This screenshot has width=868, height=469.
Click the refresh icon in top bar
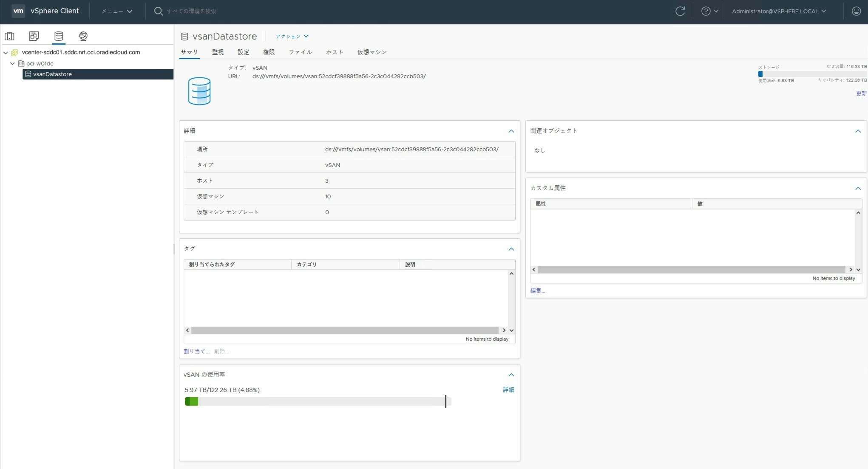680,11
